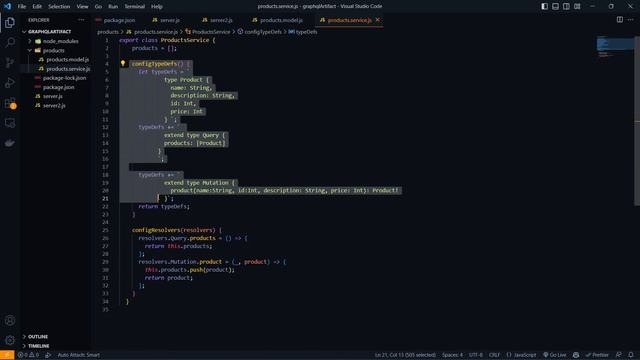The height and width of the screenshot is (360, 640).
Task: Open the Run menu
Action: pyautogui.click(x=113, y=7)
